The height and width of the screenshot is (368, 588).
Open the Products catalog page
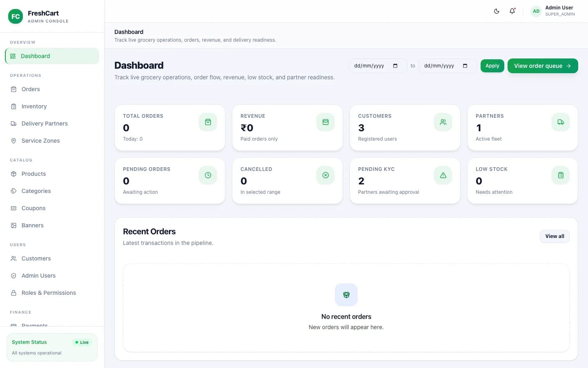52,174
